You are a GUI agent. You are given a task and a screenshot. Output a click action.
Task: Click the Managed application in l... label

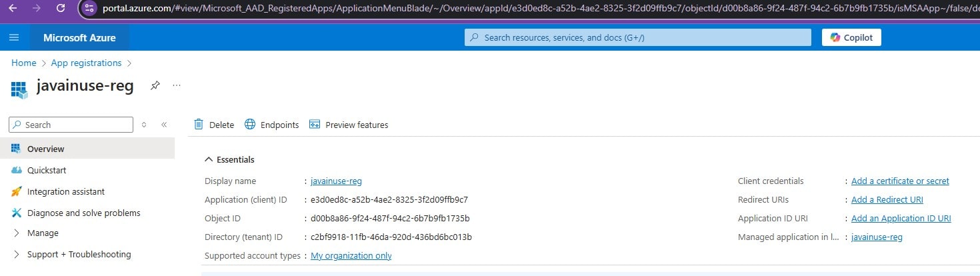788,237
